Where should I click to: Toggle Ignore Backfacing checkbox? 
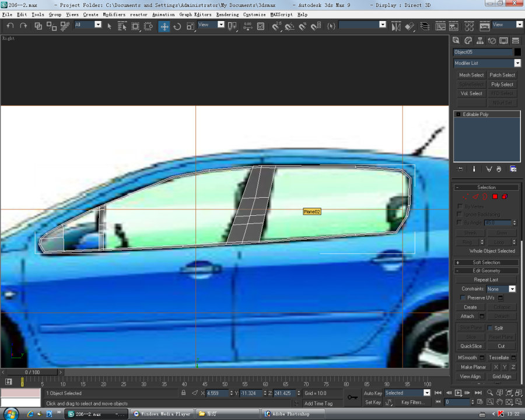tap(460, 214)
